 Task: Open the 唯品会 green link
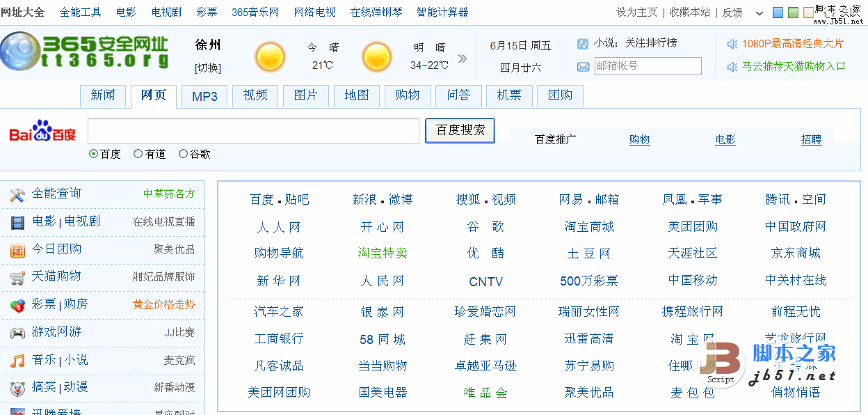click(485, 393)
